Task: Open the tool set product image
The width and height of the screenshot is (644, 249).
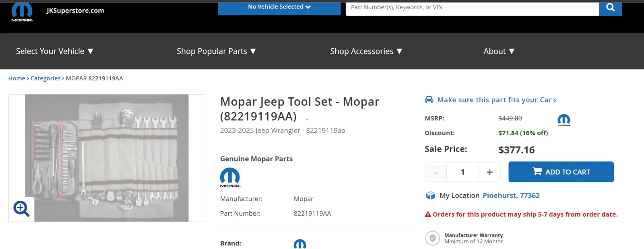Action: (107, 158)
